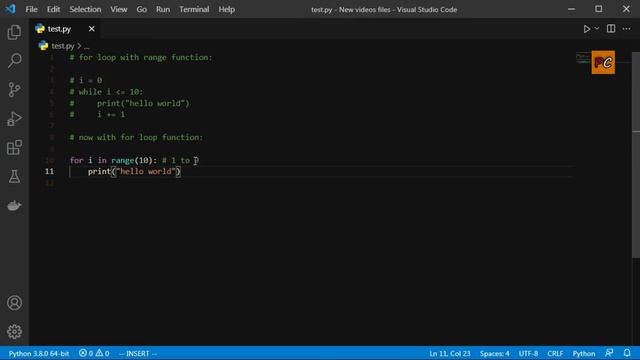This screenshot has width=640, height=360.
Task: Open the Run and Debug view
Action: [14, 119]
